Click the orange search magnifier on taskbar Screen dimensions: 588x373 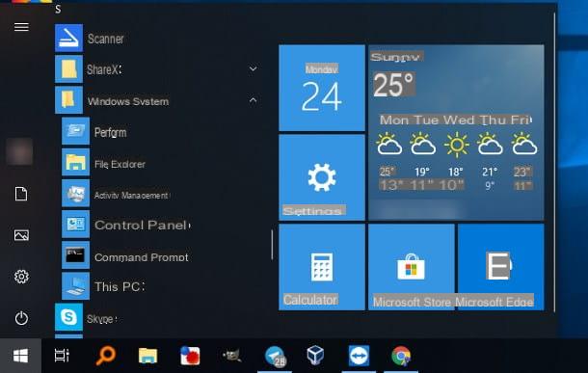pyautogui.click(x=105, y=356)
